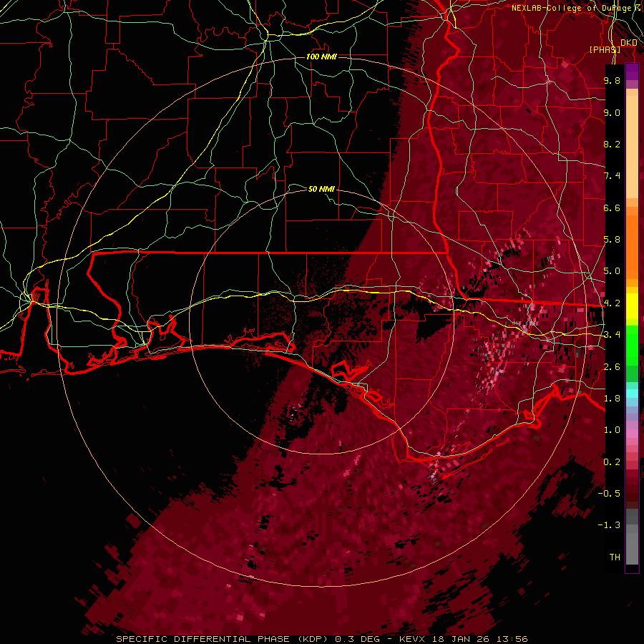Image resolution: width=644 pixels, height=644 pixels.
Task: Click the 13:56 scan time
Action: pyautogui.click(x=513, y=639)
